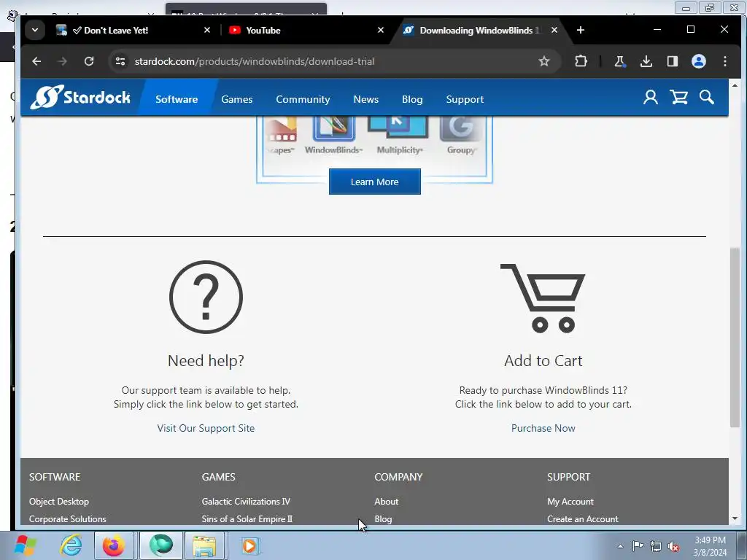Open Windows Start button
The image size is (747, 560).
pos(26,545)
